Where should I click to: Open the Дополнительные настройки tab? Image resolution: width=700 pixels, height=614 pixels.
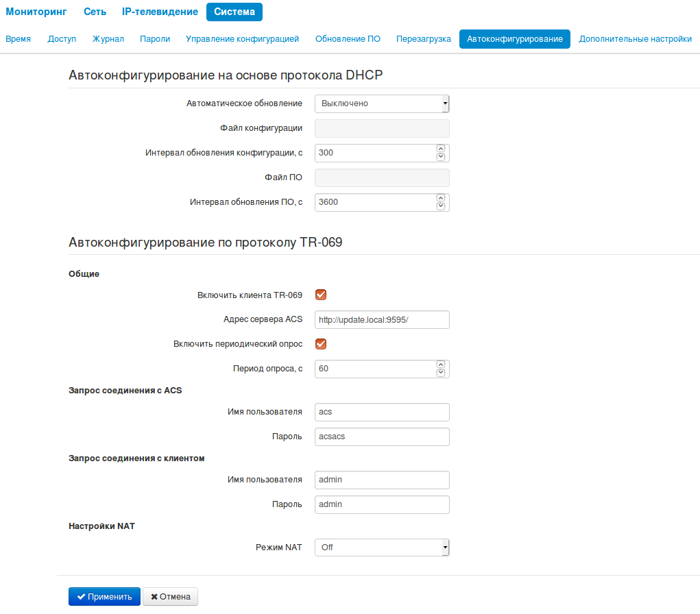[635, 39]
